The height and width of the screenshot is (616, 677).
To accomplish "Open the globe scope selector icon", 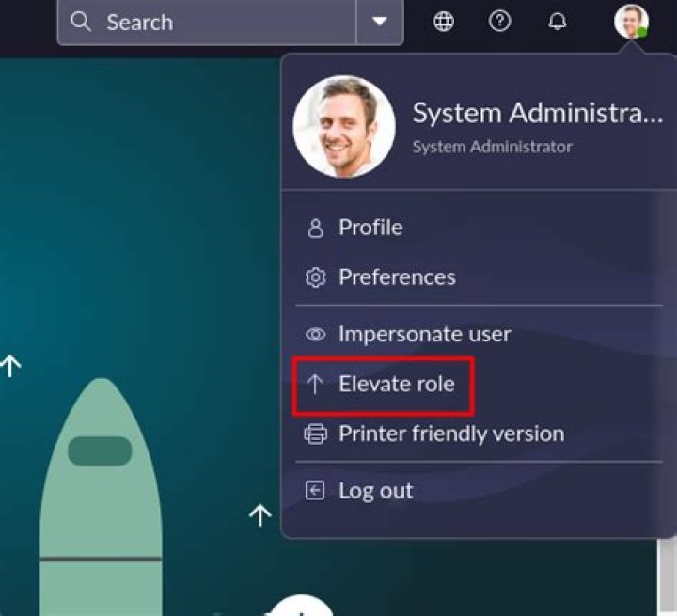I will 444,22.
